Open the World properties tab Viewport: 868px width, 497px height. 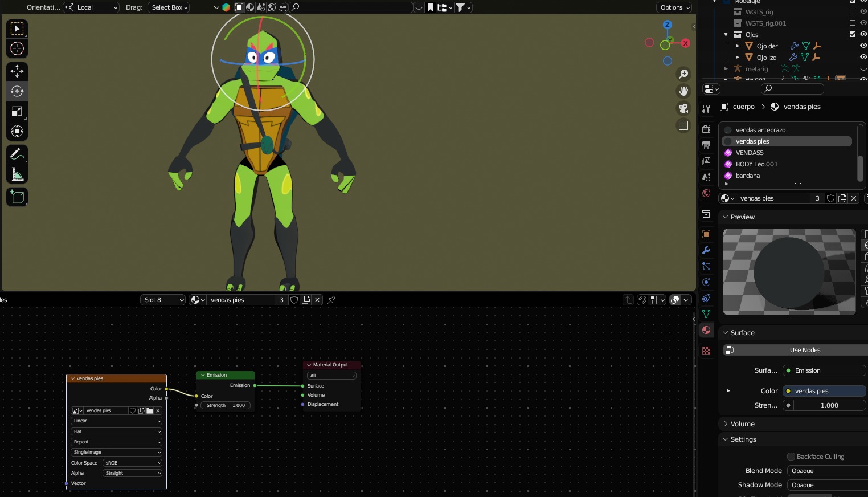tap(706, 193)
